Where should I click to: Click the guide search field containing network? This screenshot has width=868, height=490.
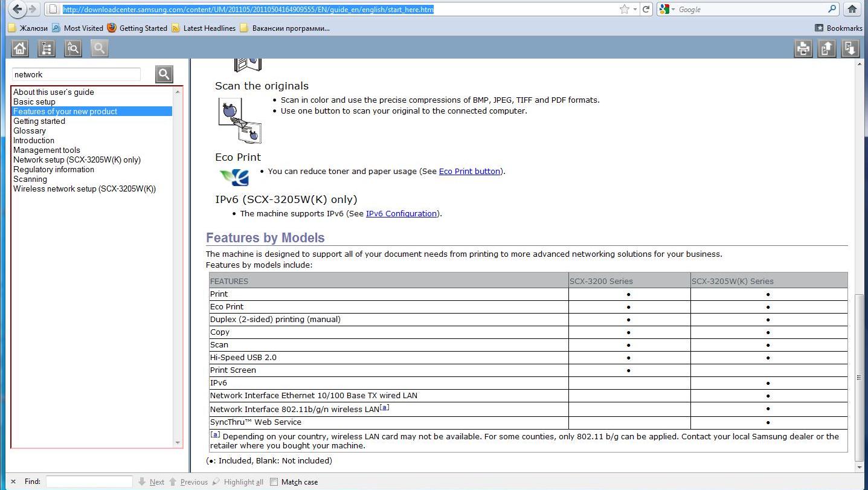tap(77, 74)
